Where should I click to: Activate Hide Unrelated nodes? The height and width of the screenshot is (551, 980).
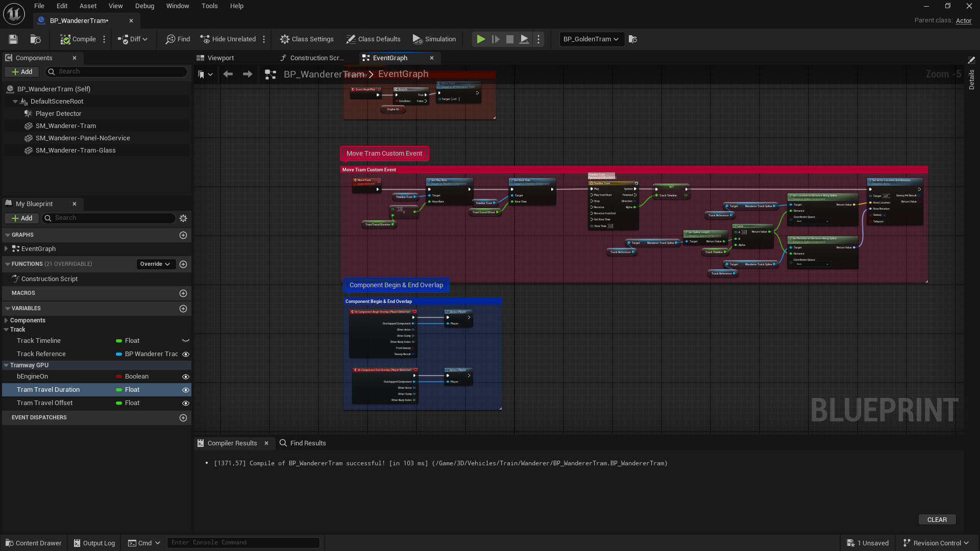pyautogui.click(x=228, y=39)
